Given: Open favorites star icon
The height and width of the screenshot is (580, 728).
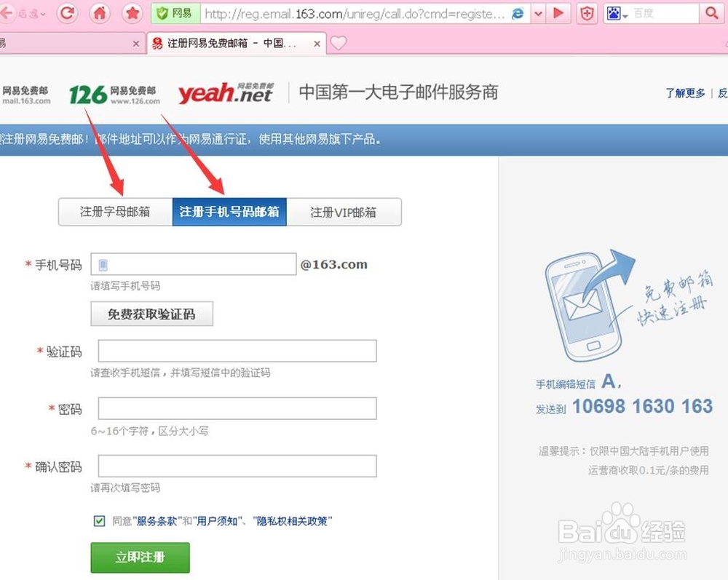Looking at the screenshot, I should (x=132, y=13).
